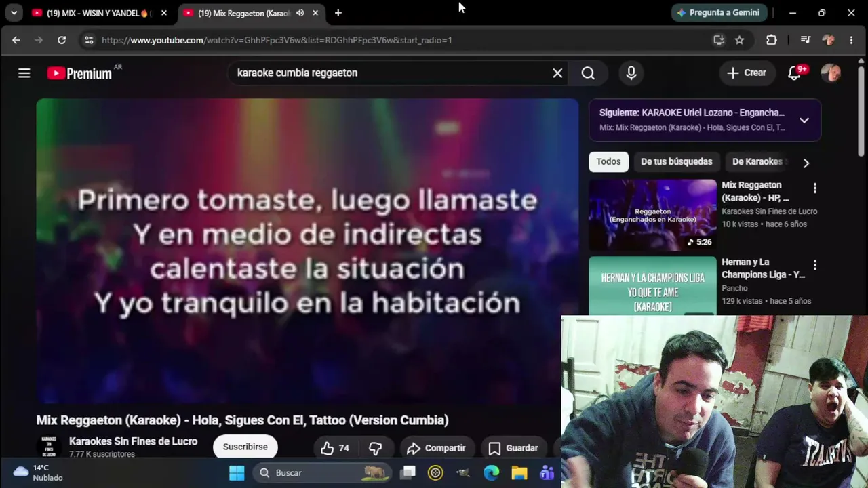Open File Explorer from the taskbar
This screenshot has height=488, width=868.
(519, 473)
